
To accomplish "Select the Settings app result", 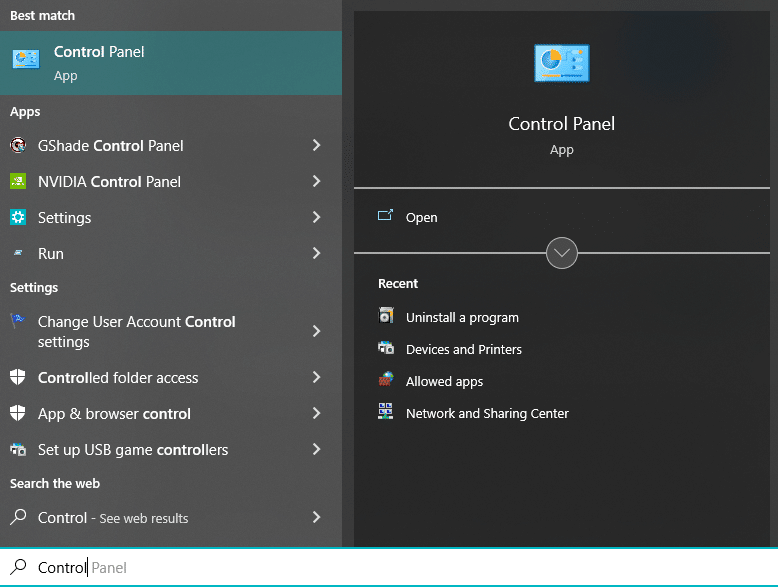I will point(171,217).
